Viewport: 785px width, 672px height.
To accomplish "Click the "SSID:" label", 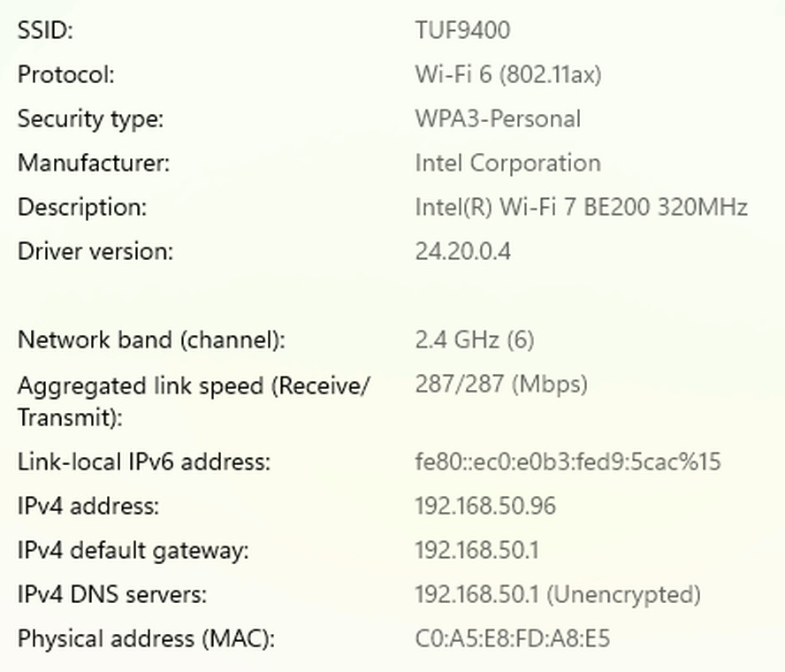I will coord(45,30).
